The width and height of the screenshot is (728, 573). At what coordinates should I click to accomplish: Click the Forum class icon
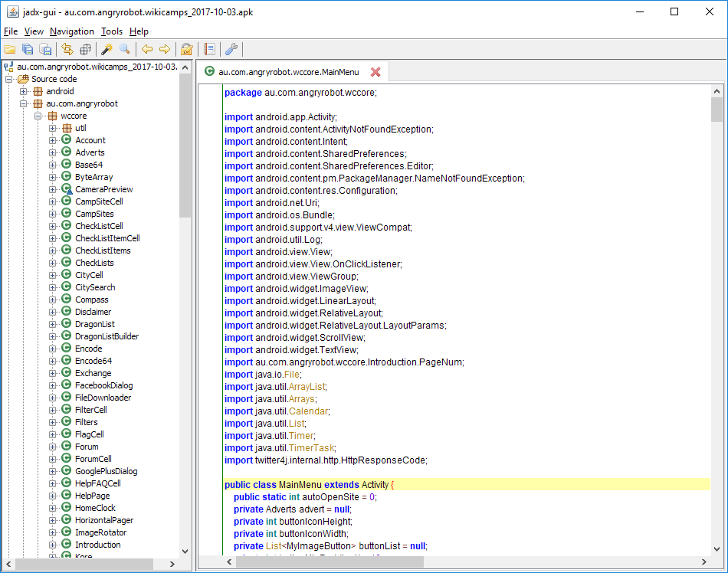[x=67, y=447]
